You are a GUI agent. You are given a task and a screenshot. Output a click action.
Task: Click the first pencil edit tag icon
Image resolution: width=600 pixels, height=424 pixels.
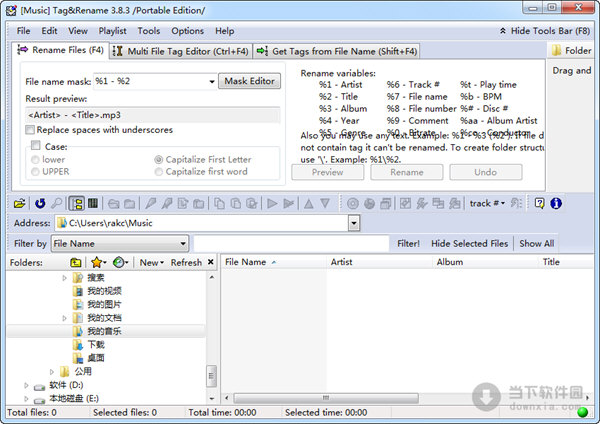coord(150,203)
